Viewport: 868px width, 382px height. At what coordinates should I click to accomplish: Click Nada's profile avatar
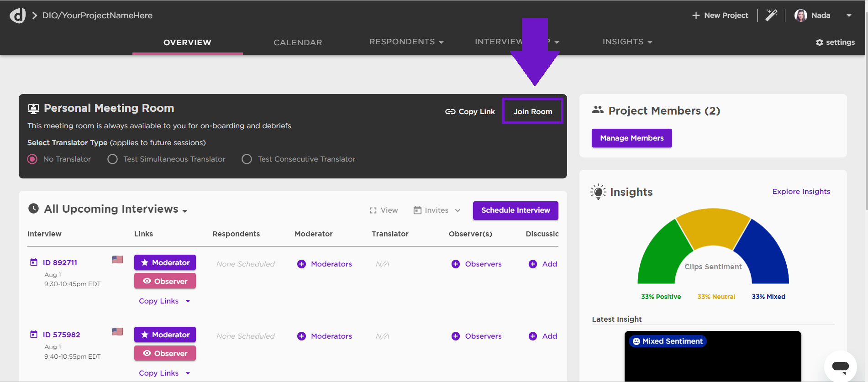(x=800, y=16)
